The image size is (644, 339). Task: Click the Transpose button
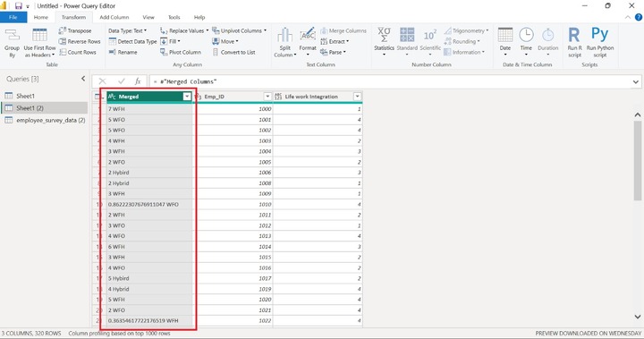75,30
